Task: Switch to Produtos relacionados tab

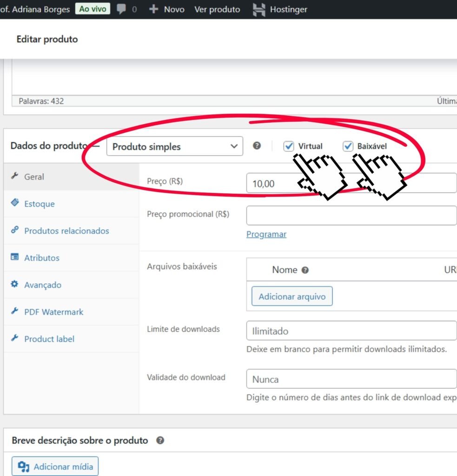Action: pyautogui.click(x=66, y=231)
